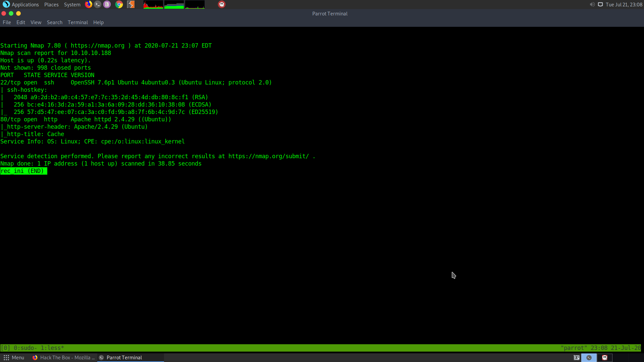This screenshot has height=362, width=644.
Task: Click the CPU usage graph monitor
Action: (x=153, y=4)
